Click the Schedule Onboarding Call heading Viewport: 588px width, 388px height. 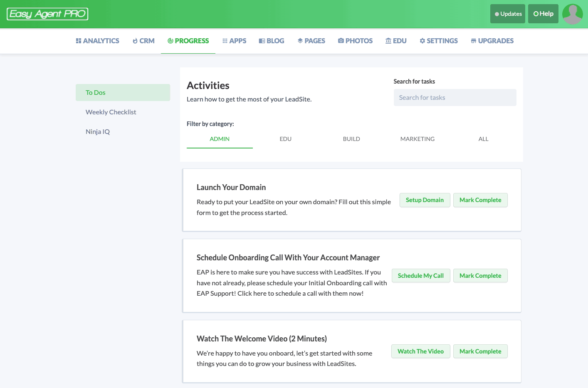(x=288, y=258)
